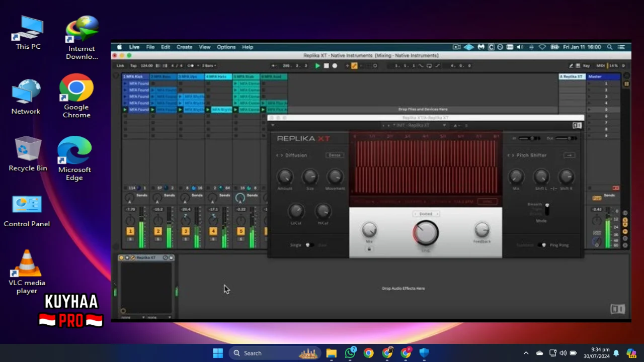Open the INIT - Replika XT preset dropdown
The width and height of the screenshot is (644, 362).
tap(419, 125)
